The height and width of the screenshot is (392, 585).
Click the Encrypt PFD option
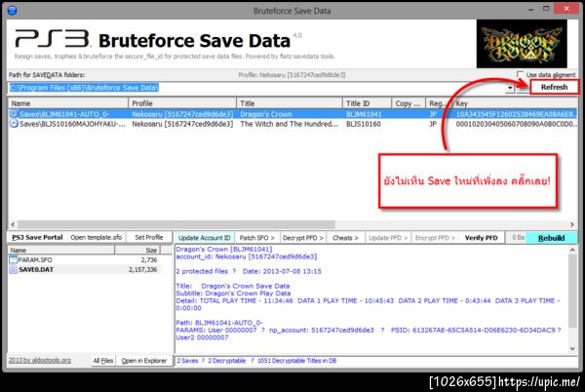435,238
